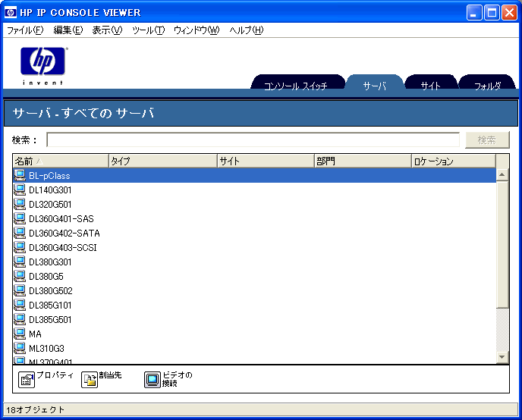Open the フォルダ tab
522x420 pixels.
pyautogui.click(x=487, y=86)
